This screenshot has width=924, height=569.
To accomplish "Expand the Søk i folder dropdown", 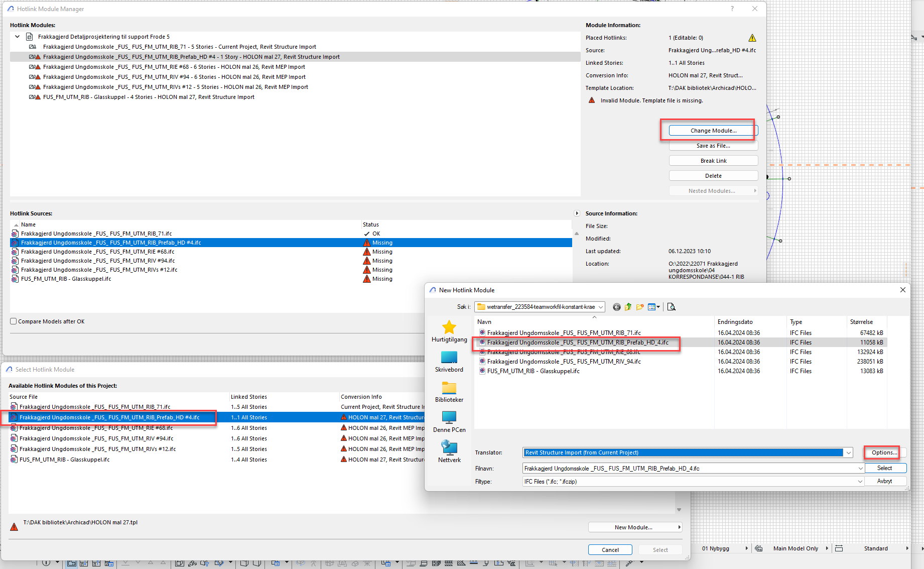I will tap(601, 307).
